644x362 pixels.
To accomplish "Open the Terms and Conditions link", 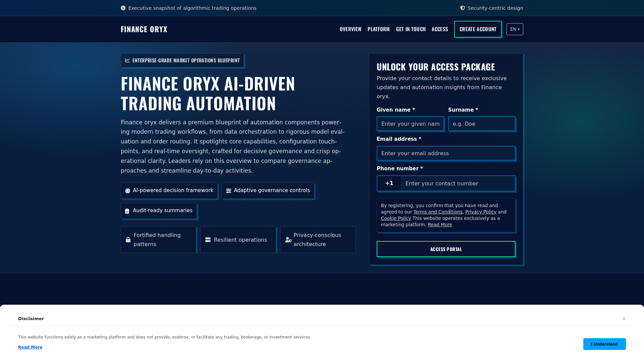I will 438,212.
